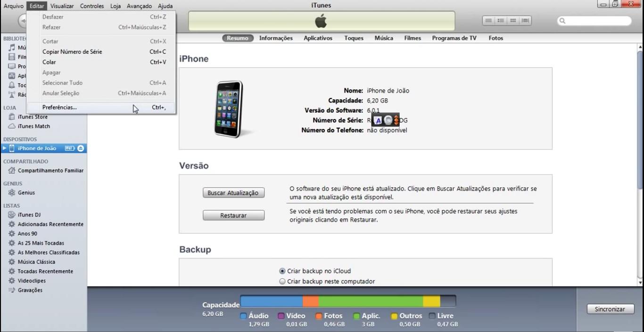Viewport: 644px width, 332px height.
Task: Click the blue Áudio capacity segment
Action: tap(272, 301)
